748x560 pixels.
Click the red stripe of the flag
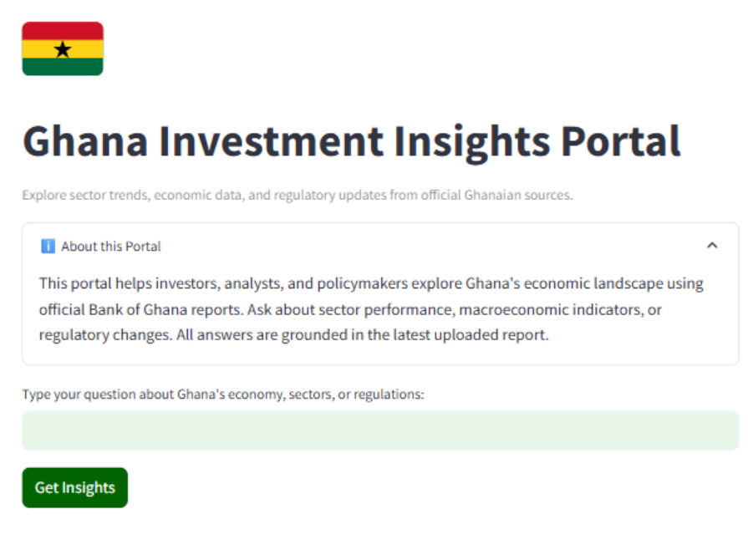tap(63, 31)
